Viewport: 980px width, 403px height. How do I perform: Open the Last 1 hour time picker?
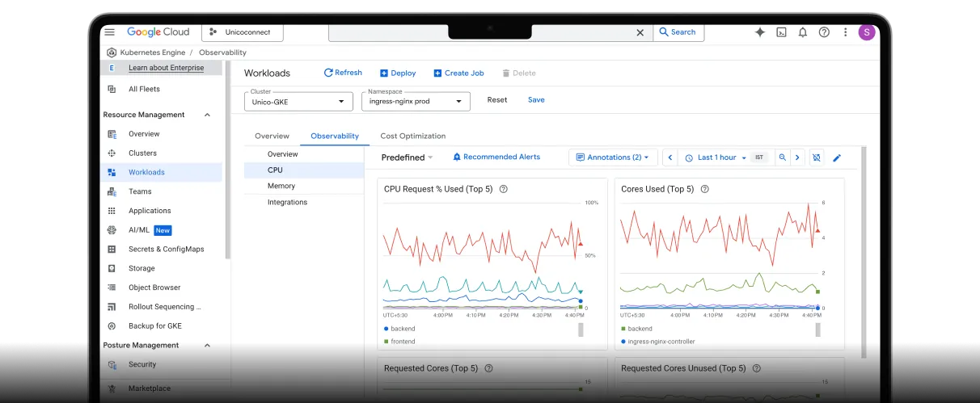(x=716, y=157)
